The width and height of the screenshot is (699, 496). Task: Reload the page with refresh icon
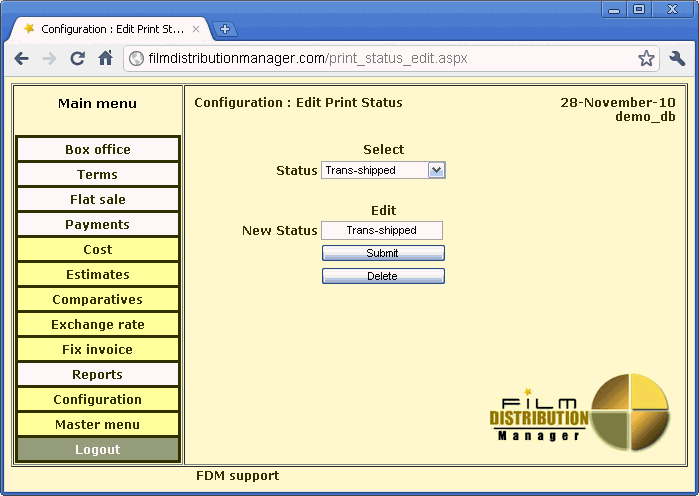[x=77, y=59]
